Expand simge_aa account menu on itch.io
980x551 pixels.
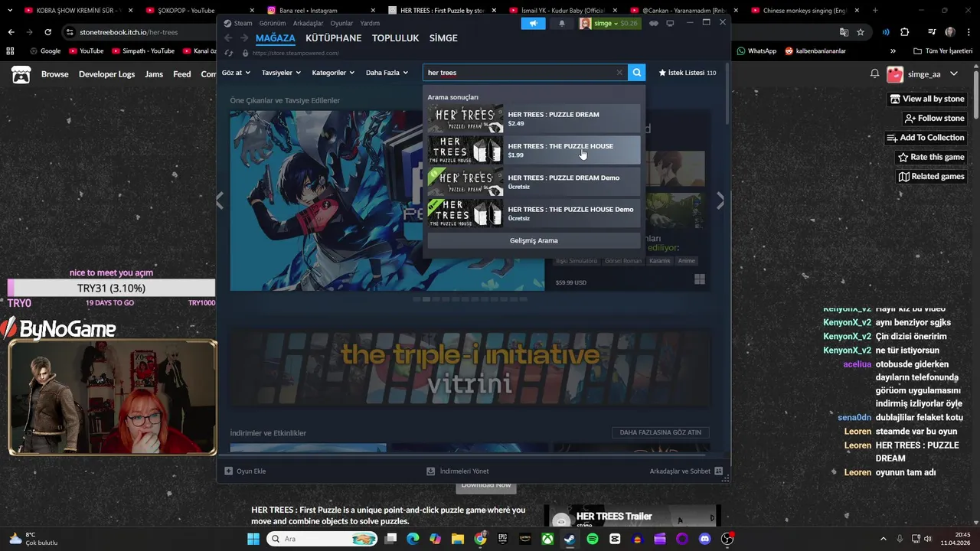(x=954, y=74)
